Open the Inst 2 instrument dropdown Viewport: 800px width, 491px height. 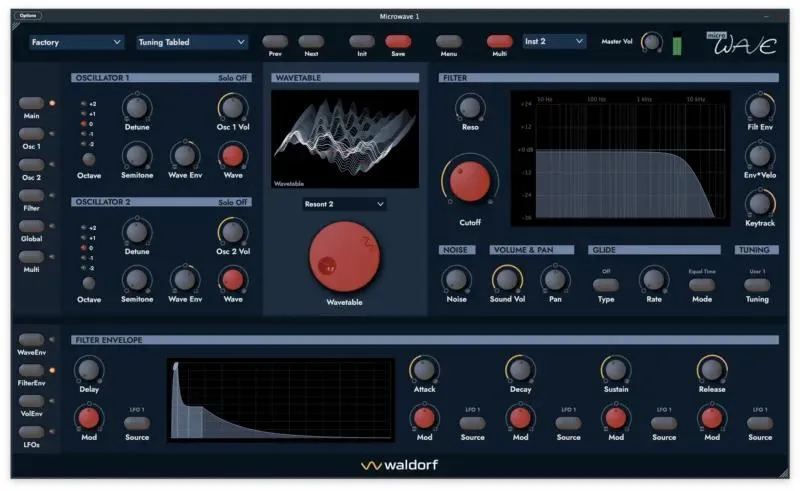554,41
